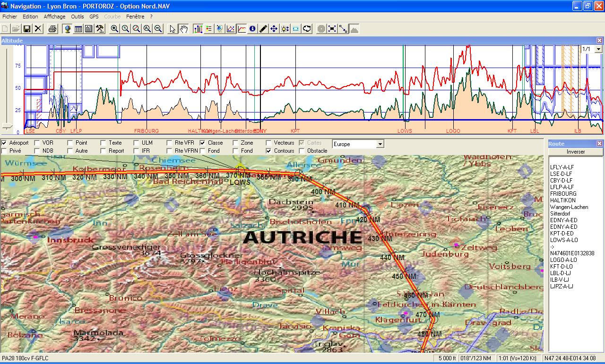Open the 1/1 dropdown in Altitude panel

598,49
